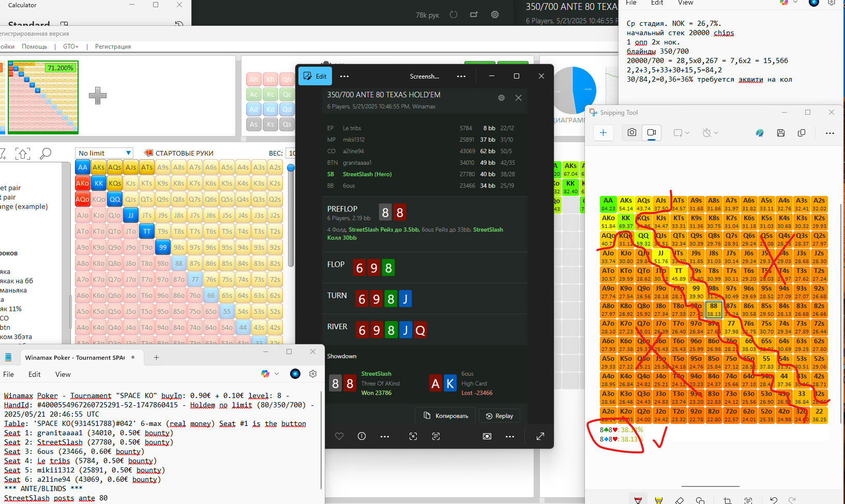Open the No limit game type dropdown
The width and height of the screenshot is (845, 504).
104,153
